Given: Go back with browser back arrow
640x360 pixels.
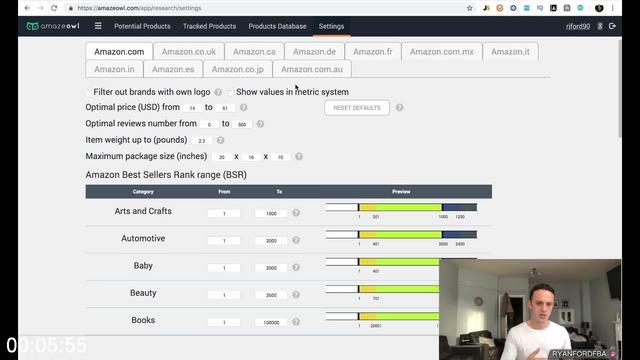Looking at the screenshot, I should [27, 8].
